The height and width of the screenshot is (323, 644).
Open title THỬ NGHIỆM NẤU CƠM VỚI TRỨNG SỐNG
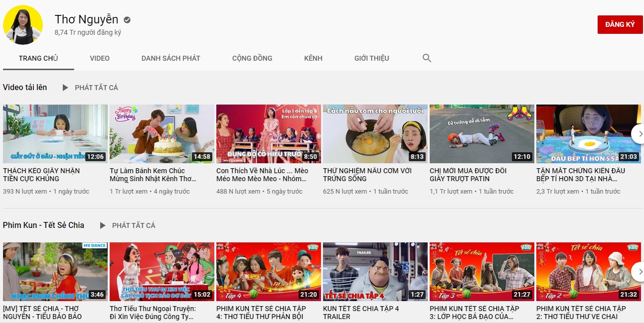[x=367, y=175]
